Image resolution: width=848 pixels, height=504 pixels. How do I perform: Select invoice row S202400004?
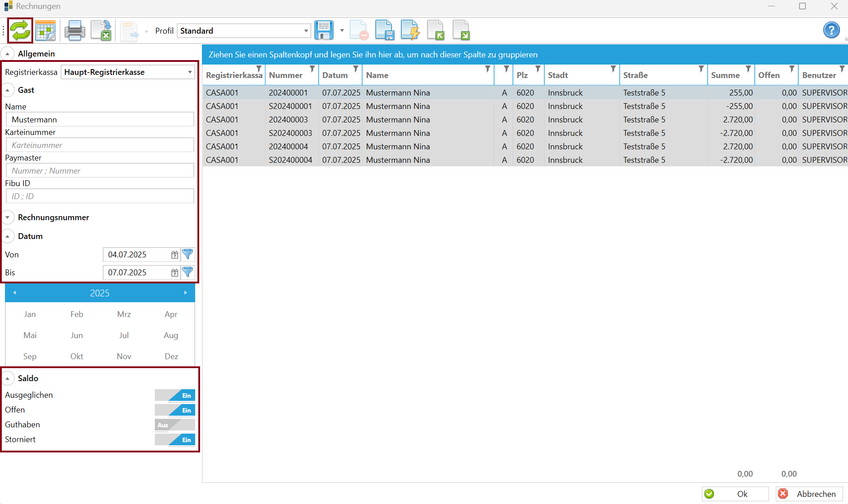click(x=525, y=160)
